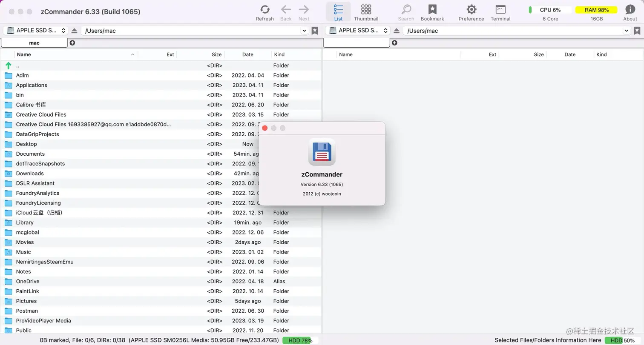
Task: Click the right HDD 50% usage bar
Action: pyautogui.click(x=623, y=340)
